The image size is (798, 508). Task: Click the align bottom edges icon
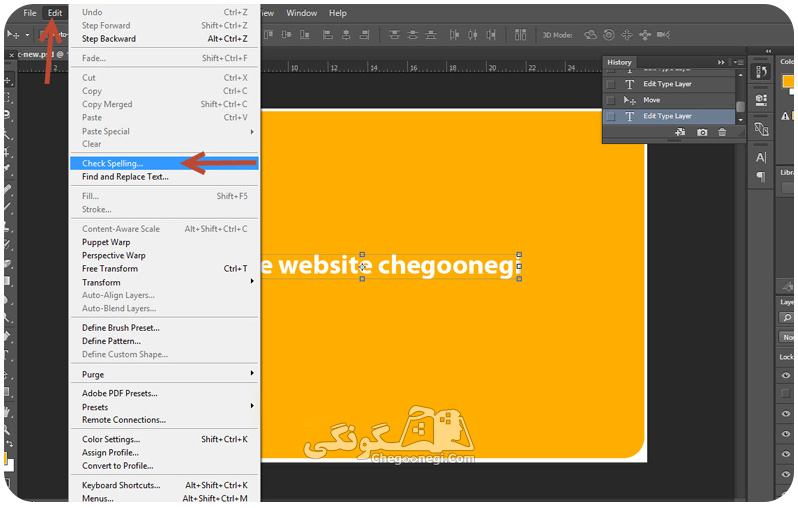[304, 35]
